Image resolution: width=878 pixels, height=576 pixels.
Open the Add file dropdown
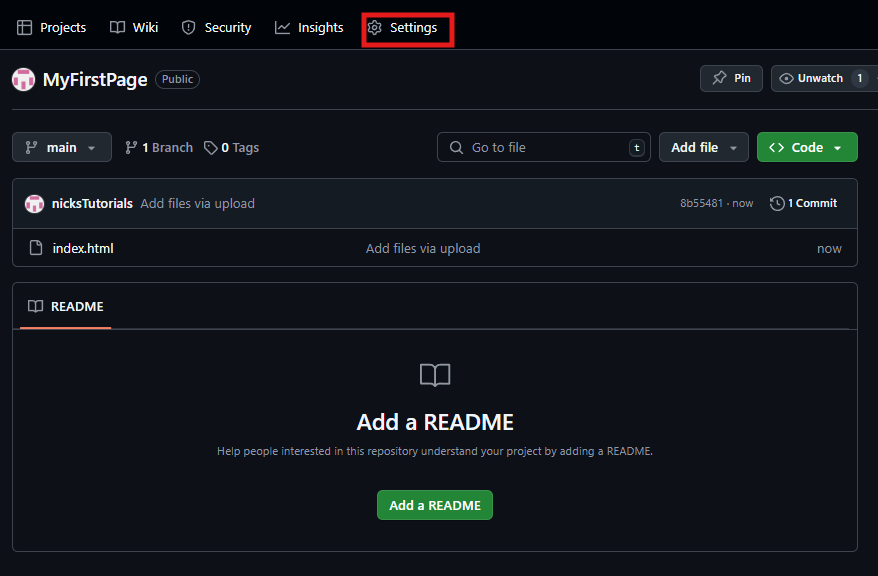[x=704, y=147]
